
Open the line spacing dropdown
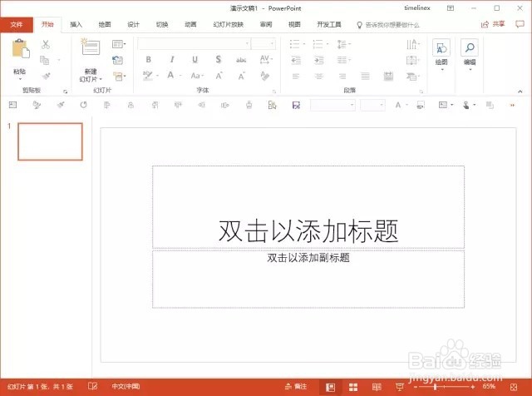[343, 44]
